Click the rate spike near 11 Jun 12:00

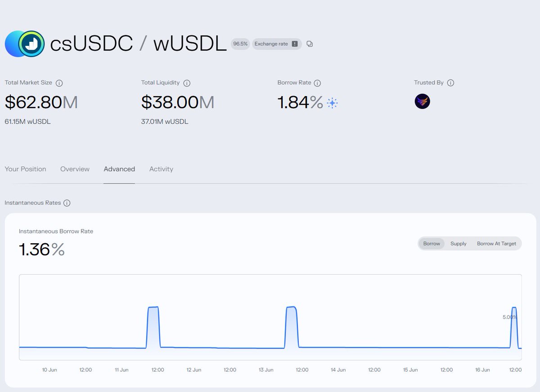coord(153,327)
